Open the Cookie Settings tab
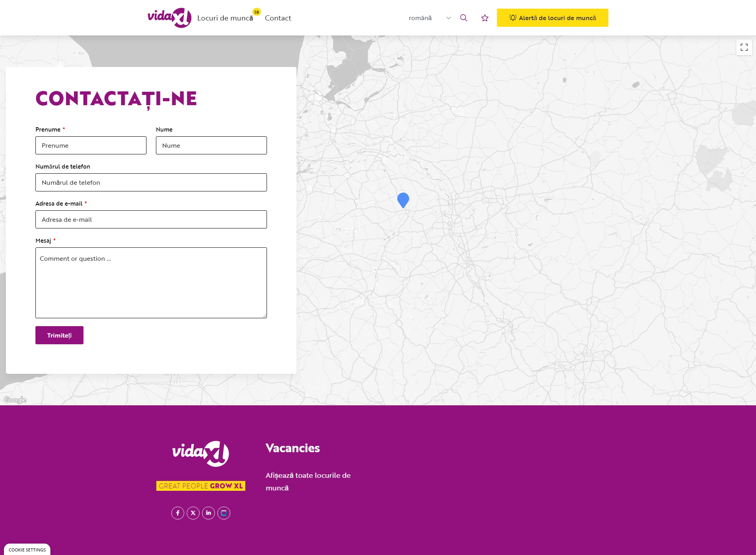The height and width of the screenshot is (555, 756). [27, 549]
